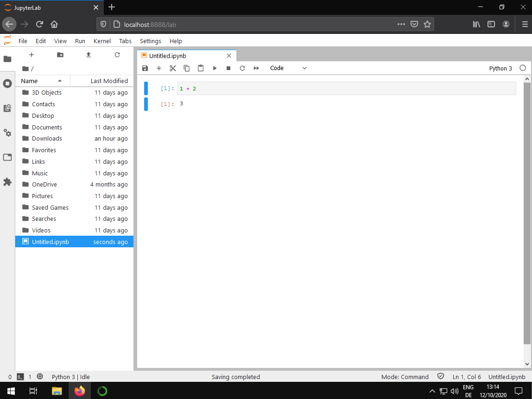Create a new folder in the file browser
532x399 pixels.
pos(60,55)
